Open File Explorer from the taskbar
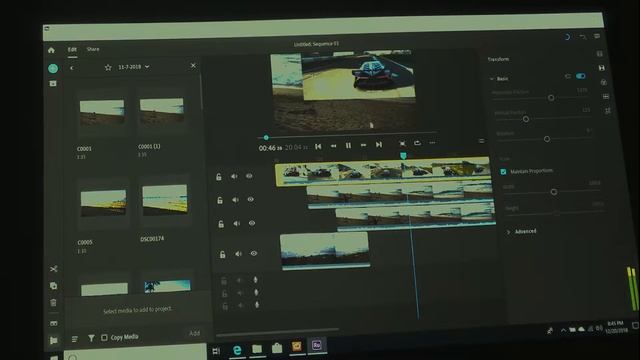 click(x=257, y=349)
